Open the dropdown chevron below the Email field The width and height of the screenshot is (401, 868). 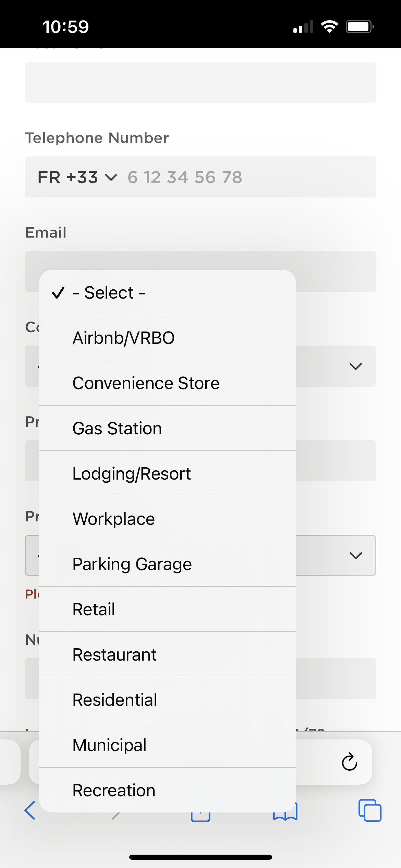point(355,366)
